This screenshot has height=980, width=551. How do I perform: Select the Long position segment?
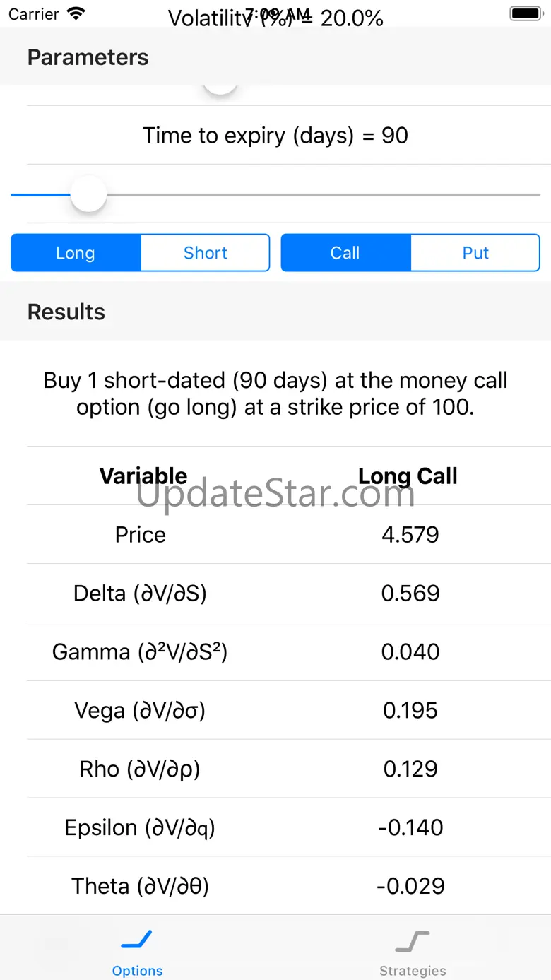pyautogui.click(x=76, y=253)
